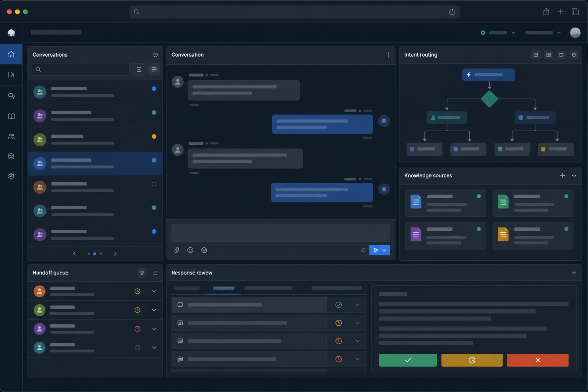Open the chat bubbles sidebar icon

pyautogui.click(x=11, y=96)
